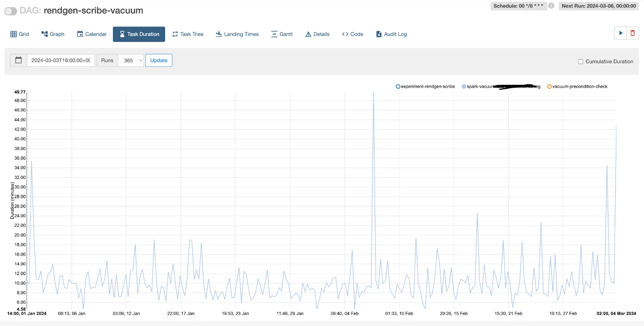Image resolution: width=644 pixels, height=326 pixels.
Task: Open the Audit Log tab
Action: coord(391,34)
